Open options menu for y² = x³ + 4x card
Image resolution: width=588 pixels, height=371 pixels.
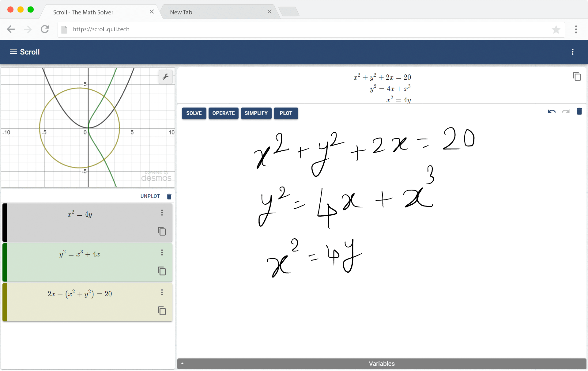coord(162,252)
